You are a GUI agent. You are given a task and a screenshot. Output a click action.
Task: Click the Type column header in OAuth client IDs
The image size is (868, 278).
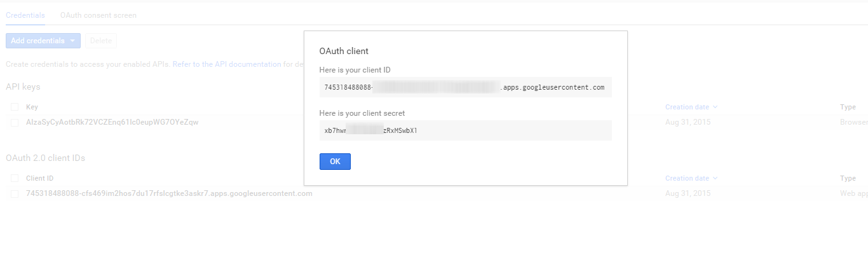point(848,179)
